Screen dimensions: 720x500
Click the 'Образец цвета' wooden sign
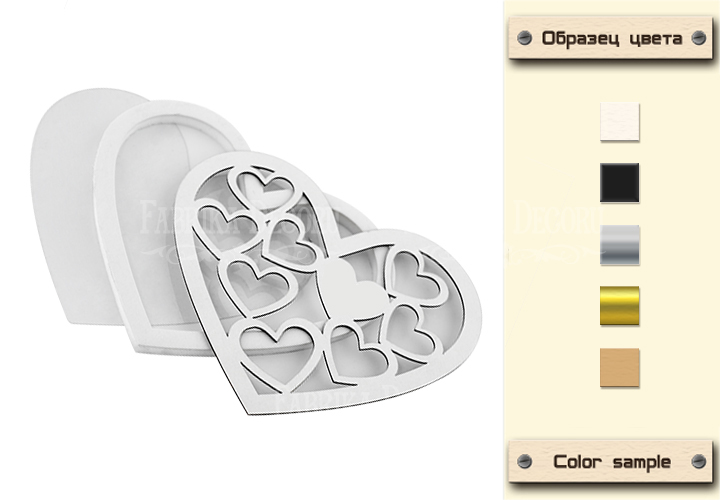coord(611,38)
